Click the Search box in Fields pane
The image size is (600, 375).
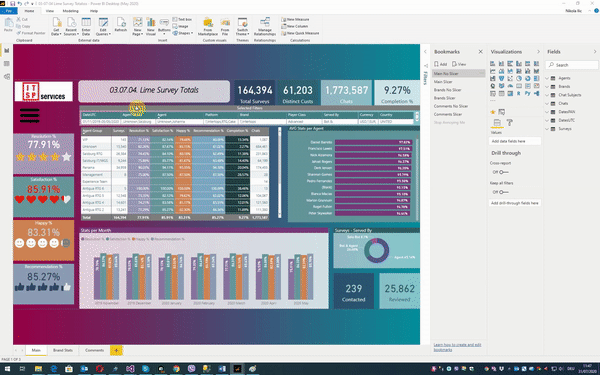coord(572,65)
